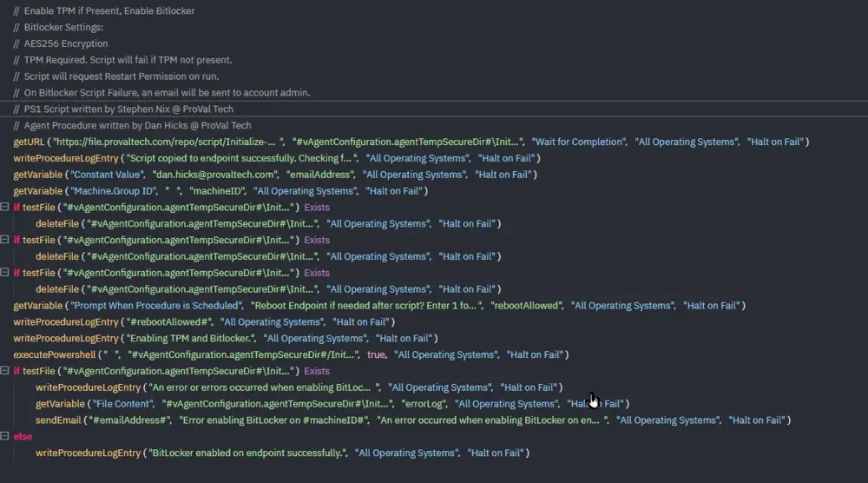Screen dimensions: 868x483
Task: Click the 'Machine.Group ID' parameter
Action: [114, 190]
